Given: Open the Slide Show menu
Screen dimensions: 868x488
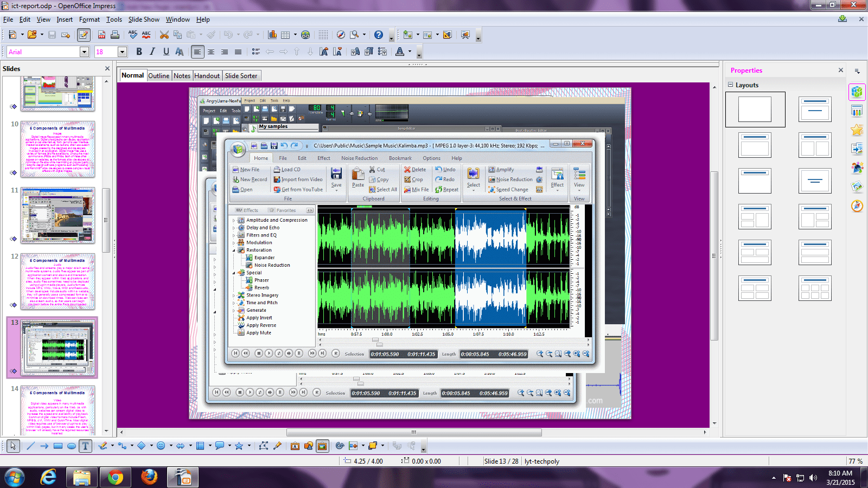Looking at the screenshot, I should (144, 20).
